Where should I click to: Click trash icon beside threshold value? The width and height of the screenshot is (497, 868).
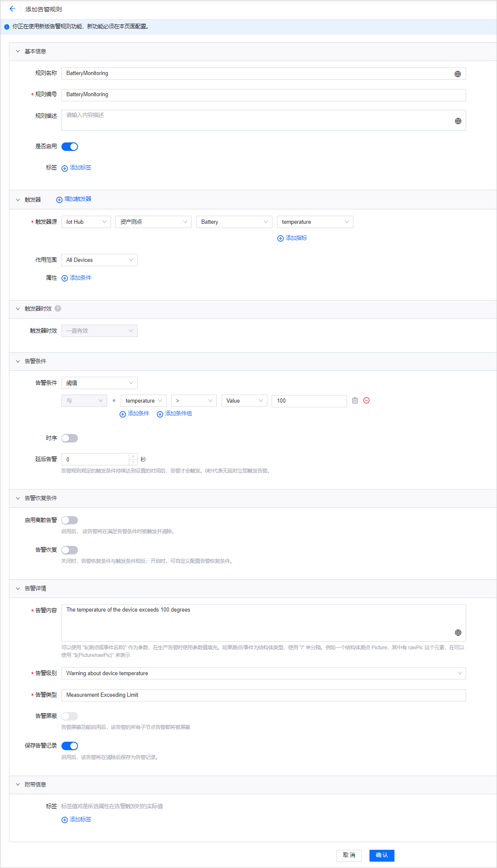tap(355, 401)
